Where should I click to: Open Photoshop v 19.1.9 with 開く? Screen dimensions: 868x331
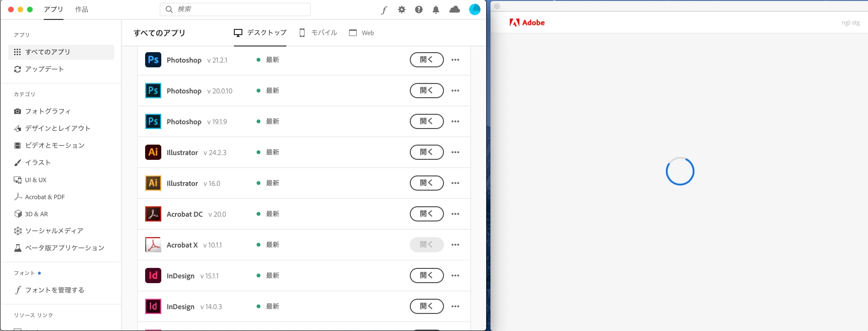[x=427, y=121]
